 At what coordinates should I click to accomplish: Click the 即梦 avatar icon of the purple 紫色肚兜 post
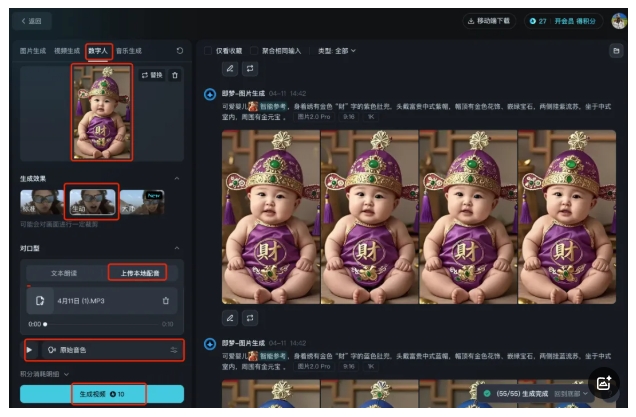pos(210,95)
